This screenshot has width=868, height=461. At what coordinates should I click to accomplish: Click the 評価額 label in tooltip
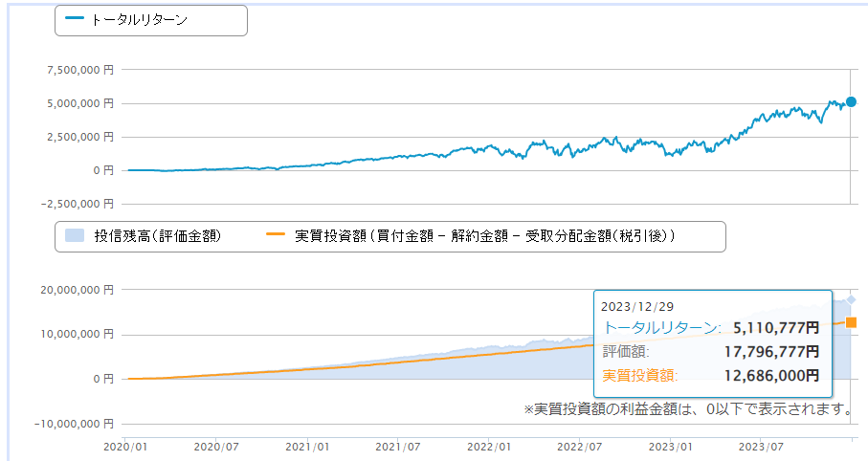tap(626, 351)
